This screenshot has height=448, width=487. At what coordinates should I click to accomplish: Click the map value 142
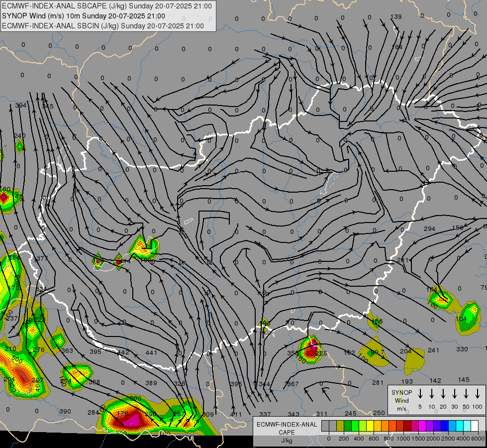click(435, 380)
